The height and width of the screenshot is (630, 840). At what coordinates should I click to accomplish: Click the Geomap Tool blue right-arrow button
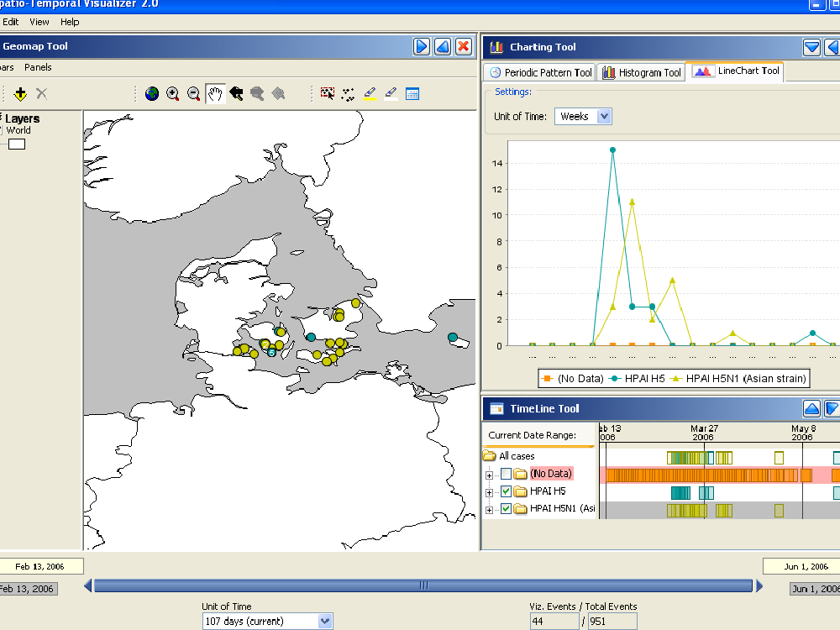(x=422, y=46)
